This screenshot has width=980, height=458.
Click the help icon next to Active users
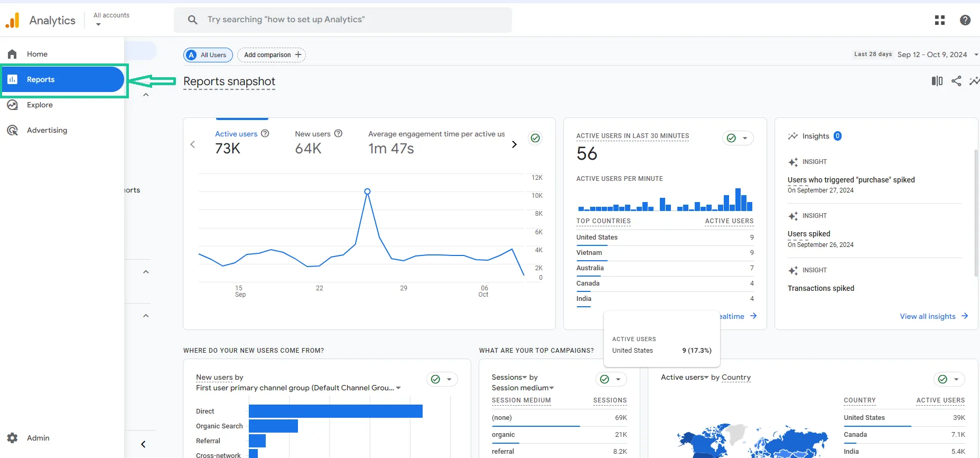click(265, 134)
